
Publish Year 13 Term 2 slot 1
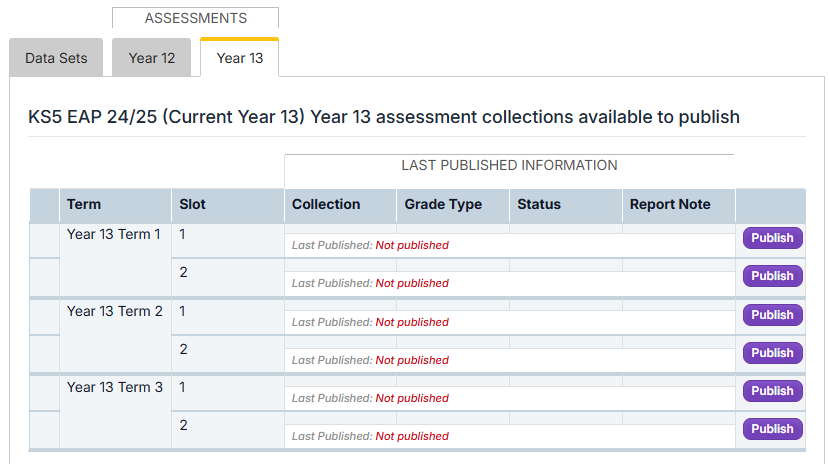[772, 315]
